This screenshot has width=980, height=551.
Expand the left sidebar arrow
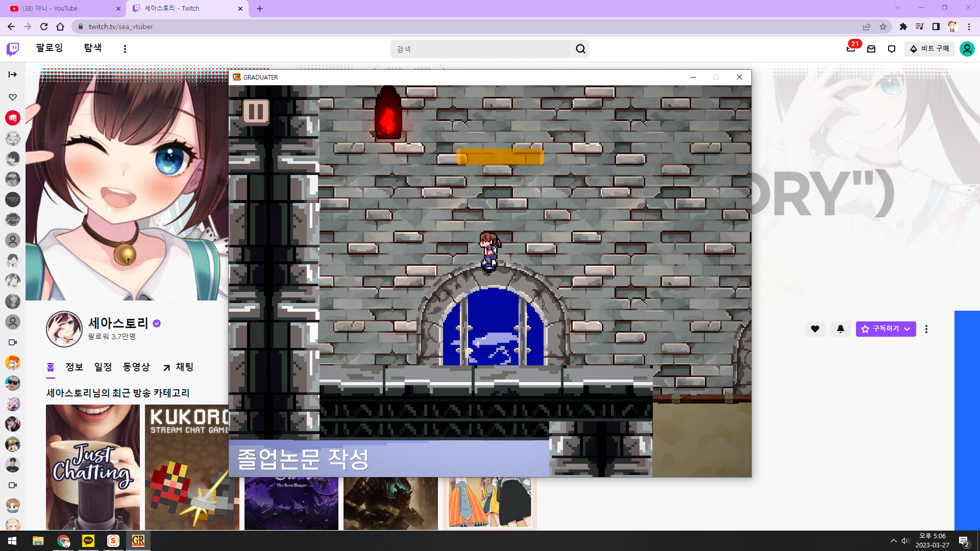pyautogui.click(x=13, y=74)
